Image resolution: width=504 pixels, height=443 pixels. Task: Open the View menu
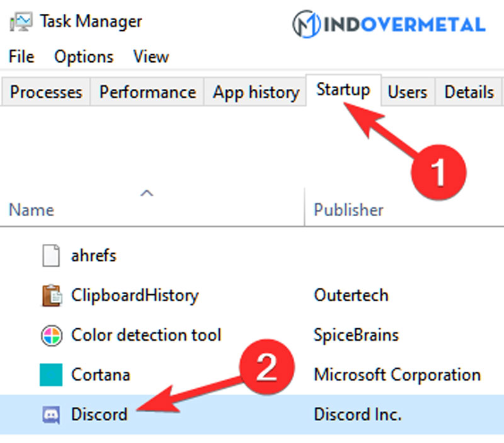[x=151, y=57]
